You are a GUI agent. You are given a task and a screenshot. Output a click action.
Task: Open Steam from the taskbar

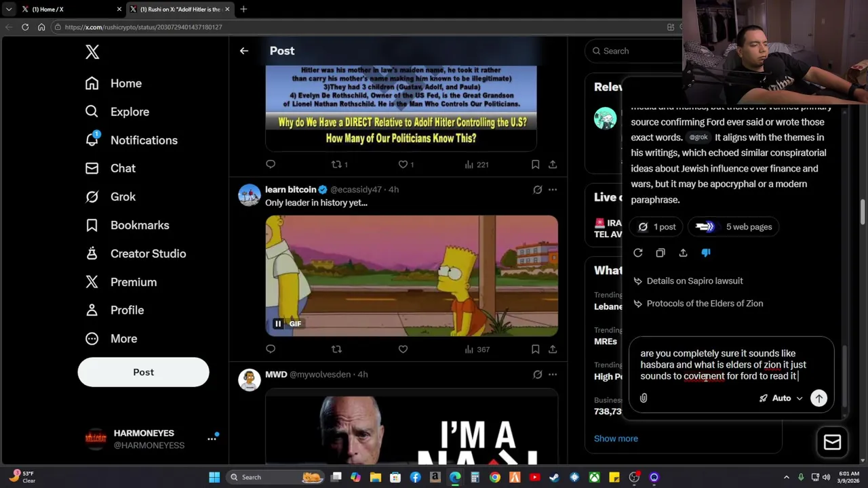pyautogui.click(x=554, y=477)
